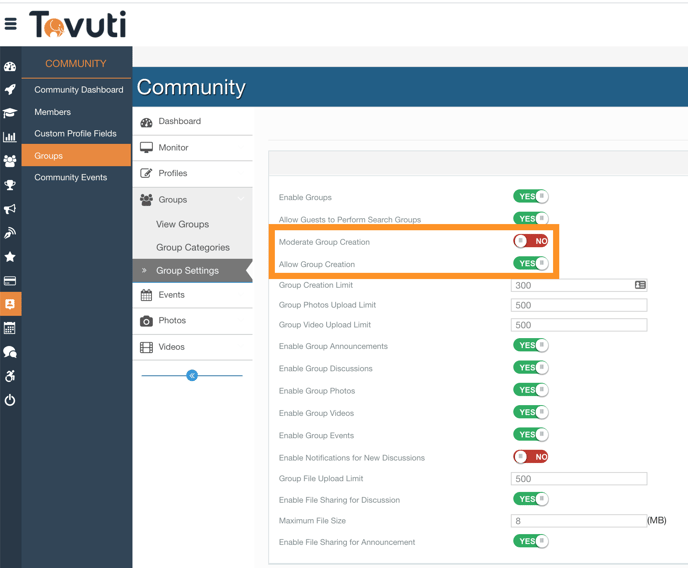Turn on Notifications for New Discussions
Image resolution: width=688 pixels, height=568 pixels.
pos(531,457)
